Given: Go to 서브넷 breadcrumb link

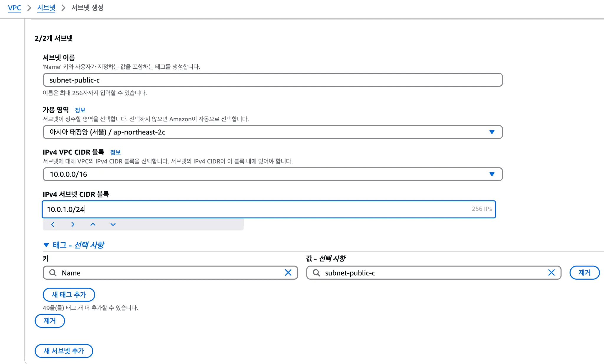Looking at the screenshot, I should (46, 8).
